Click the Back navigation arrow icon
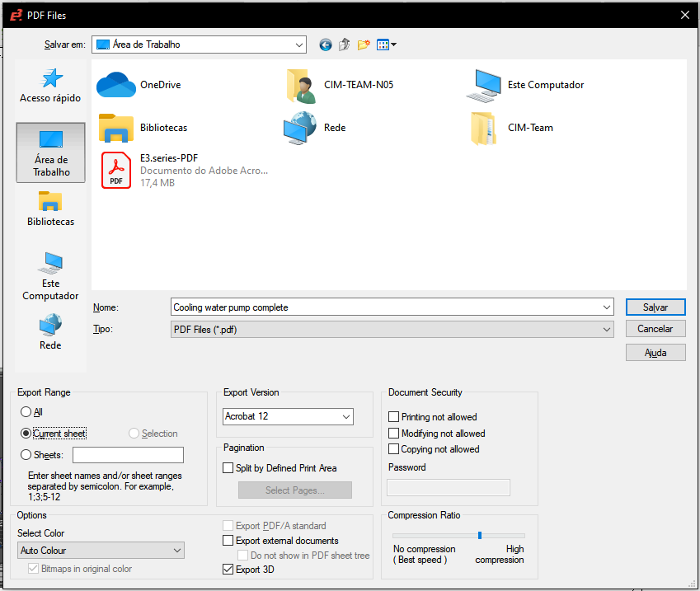Viewport: 700px width, 591px height. [326, 45]
